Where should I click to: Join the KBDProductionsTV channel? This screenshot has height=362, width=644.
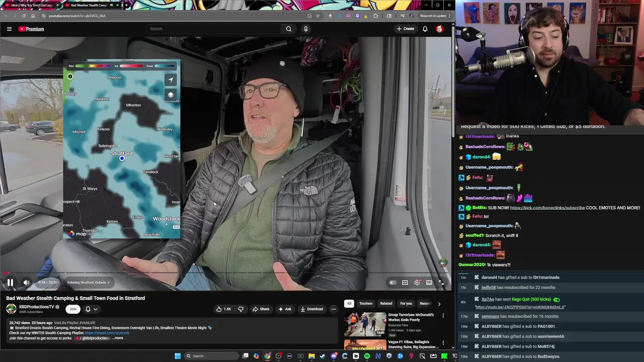click(x=73, y=309)
